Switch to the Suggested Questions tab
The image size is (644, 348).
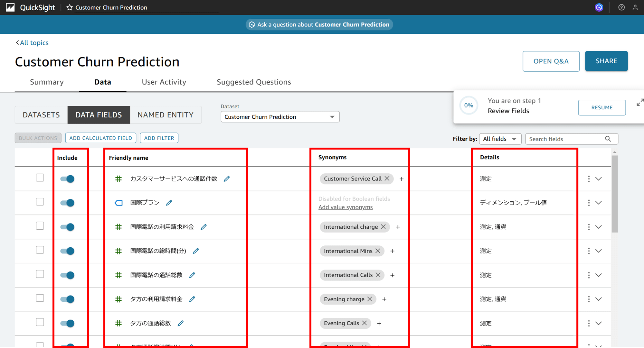pyautogui.click(x=253, y=81)
